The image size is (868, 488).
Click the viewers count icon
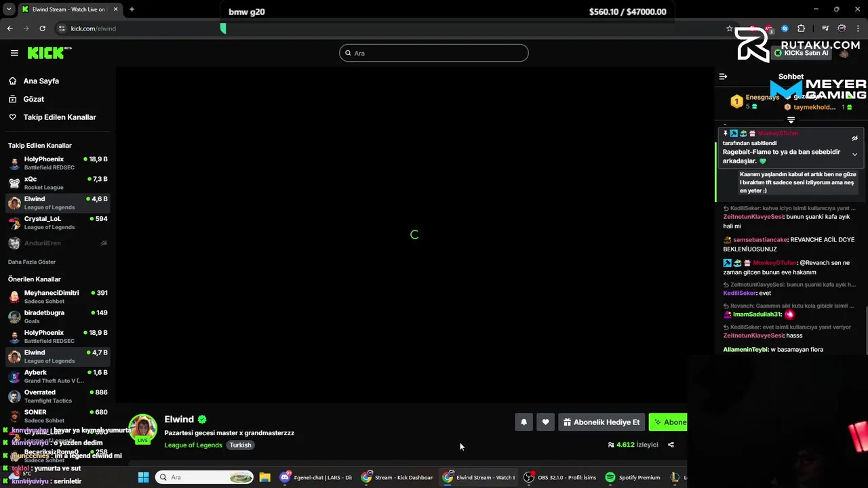(x=611, y=445)
